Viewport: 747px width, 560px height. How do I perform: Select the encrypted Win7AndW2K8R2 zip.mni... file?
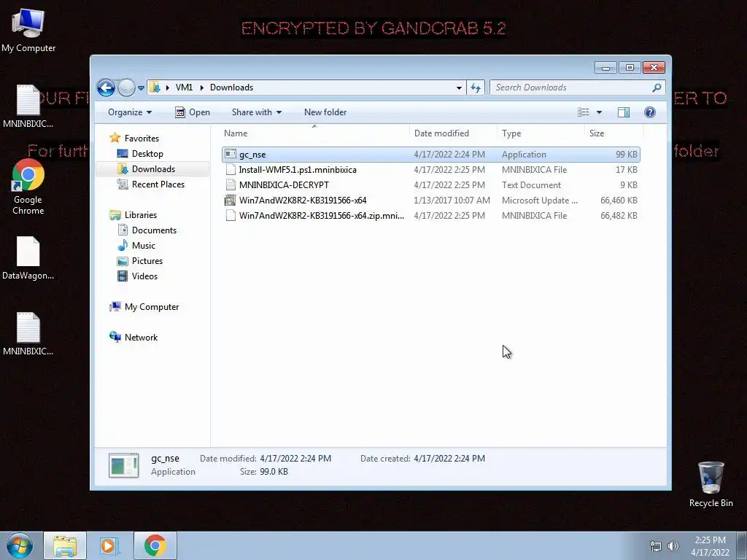[x=430, y=215]
